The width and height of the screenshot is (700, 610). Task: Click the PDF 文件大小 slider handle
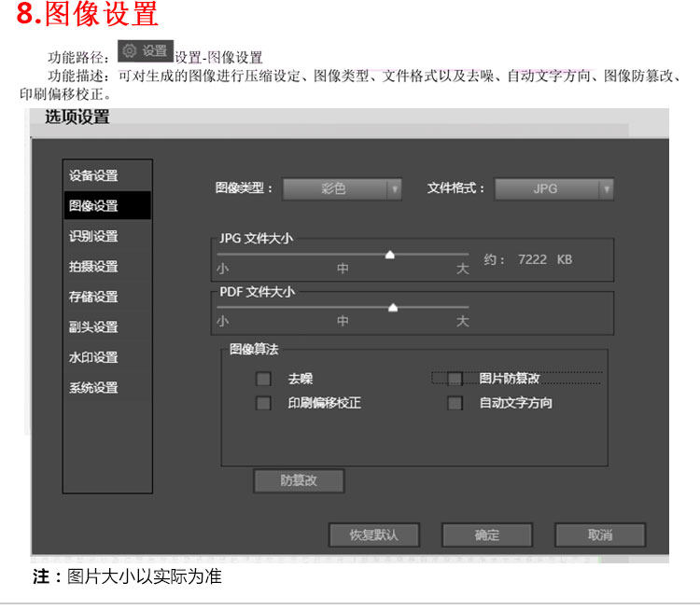coord(393,308)
